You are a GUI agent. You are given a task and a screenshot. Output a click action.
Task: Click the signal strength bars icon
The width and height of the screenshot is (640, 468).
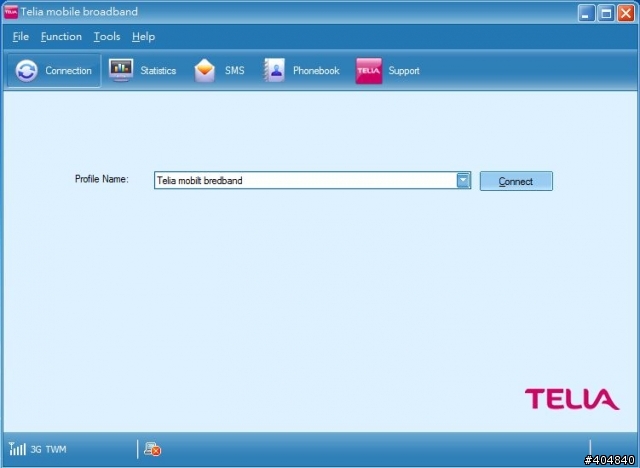click(x=17, y=449)
